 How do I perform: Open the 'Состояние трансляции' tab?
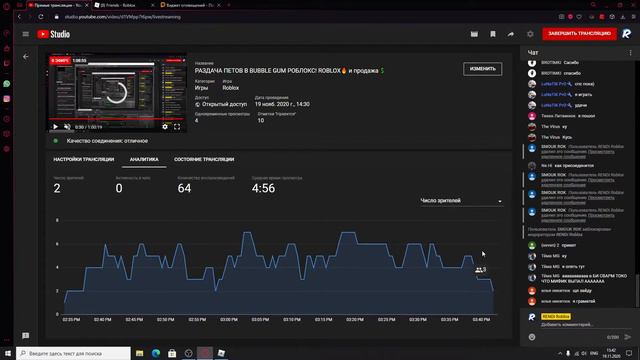click(x=204, y=160)
